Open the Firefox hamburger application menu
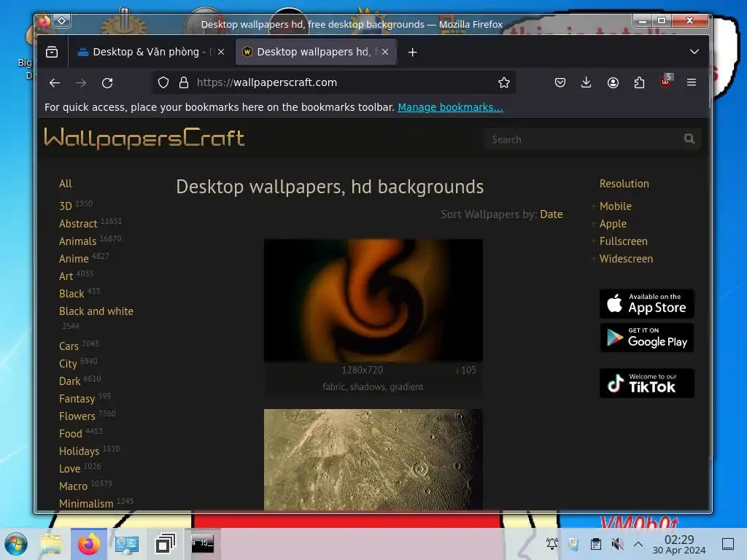The height and width of the screenshot is (560, 747). pos(692,83)
